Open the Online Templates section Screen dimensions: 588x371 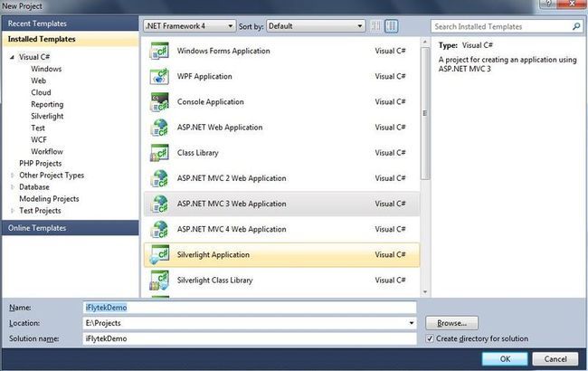point(71,228)
